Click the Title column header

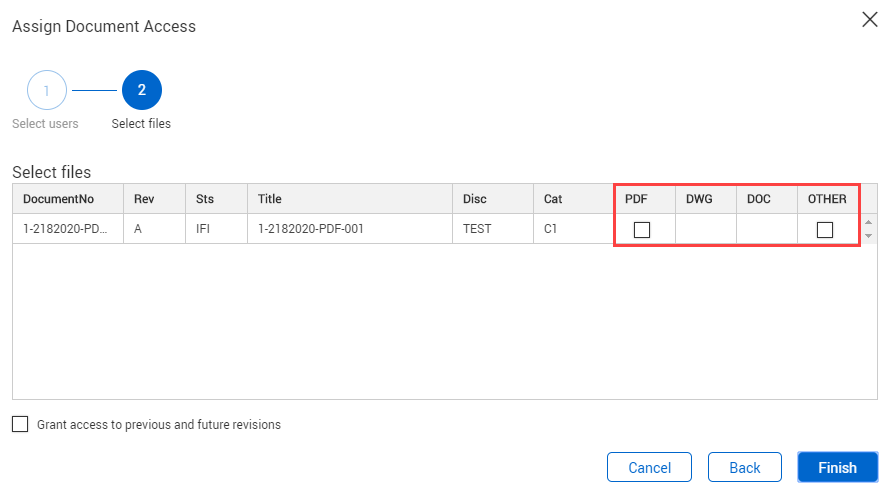click(270, 199)
